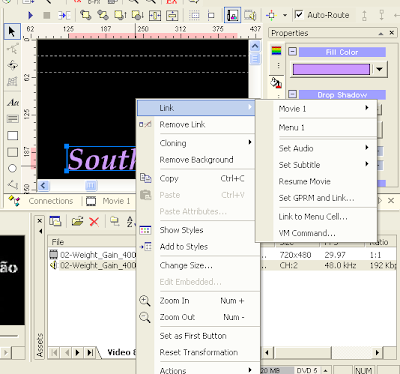400x374 pixels.
Task: Click the red X remove asset icon
Action: [x=94, y=221]
